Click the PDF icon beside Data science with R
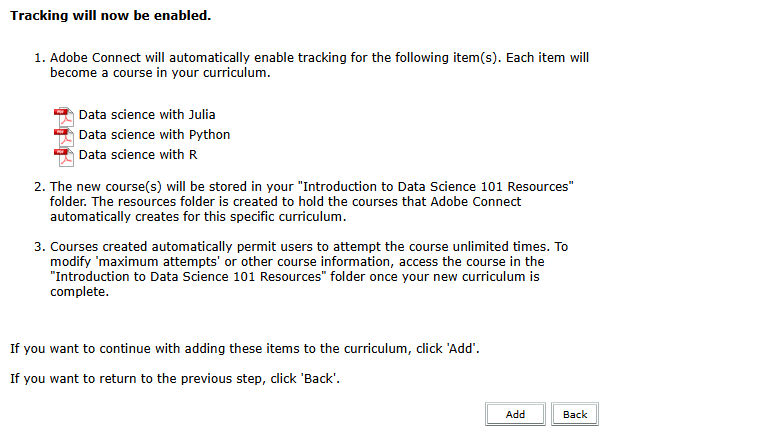Viewport: 774px width, 441px height. click(63, 155)
